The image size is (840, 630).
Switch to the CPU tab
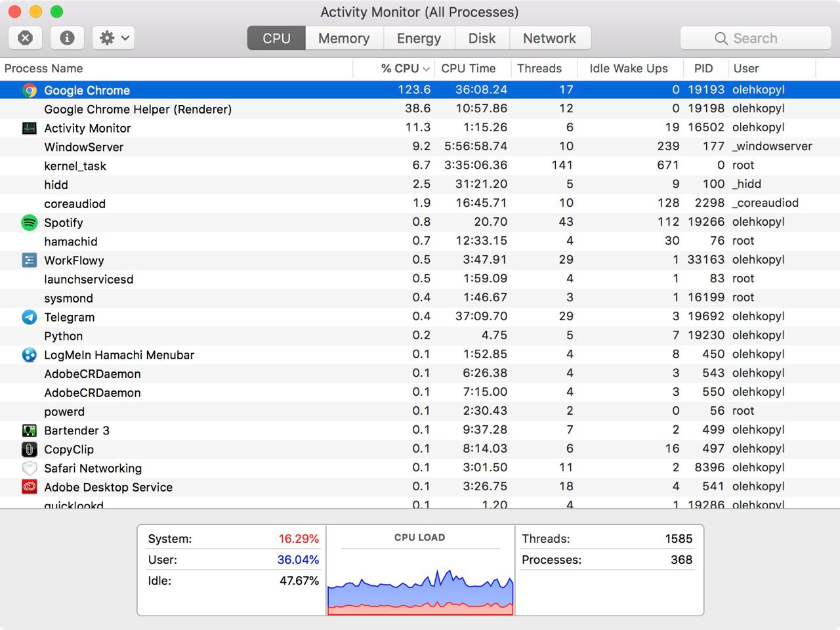(276, 38)
